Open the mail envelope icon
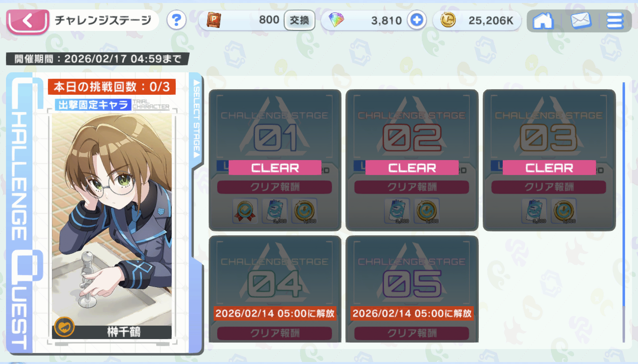The height and width of the screenshot is (364, 638). pyautogui.click(x=581, y=21)
